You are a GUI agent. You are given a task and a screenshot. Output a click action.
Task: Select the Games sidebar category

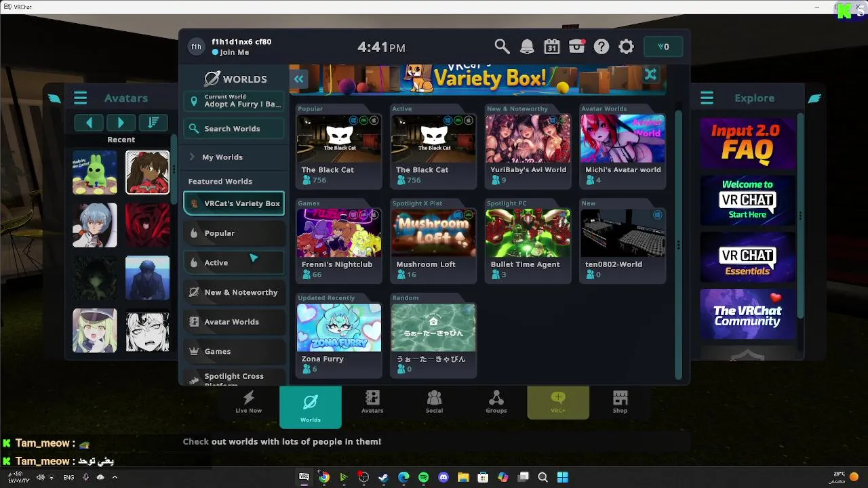click(234, 352)
